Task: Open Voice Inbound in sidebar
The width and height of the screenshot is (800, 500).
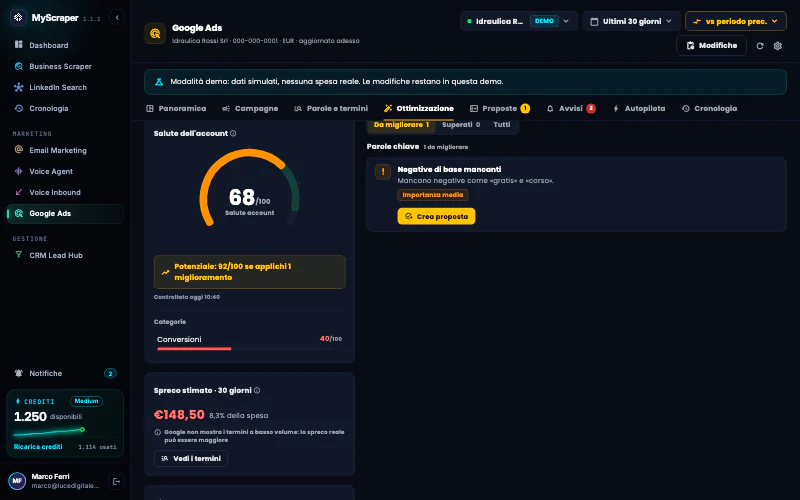Action: [x=65, y=192]
